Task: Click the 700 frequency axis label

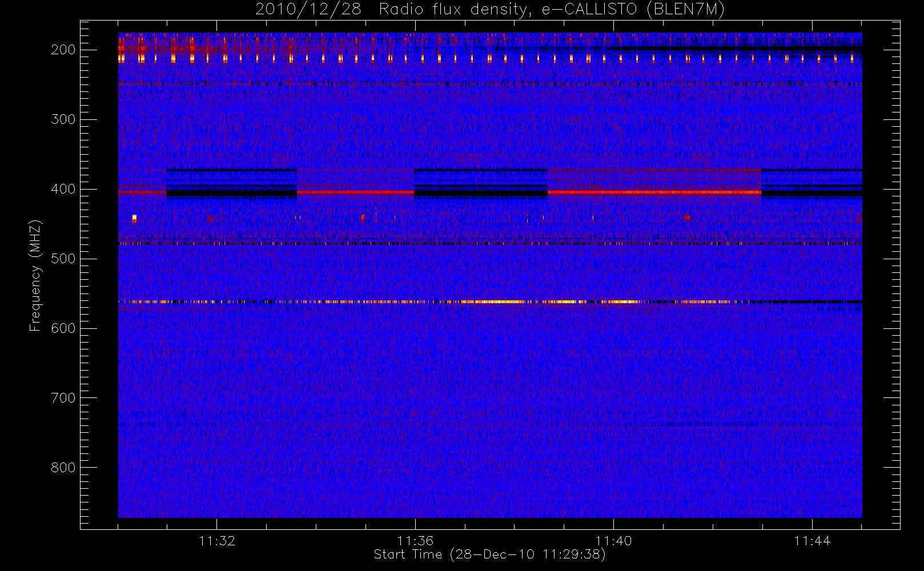Action: coord(63,398)
